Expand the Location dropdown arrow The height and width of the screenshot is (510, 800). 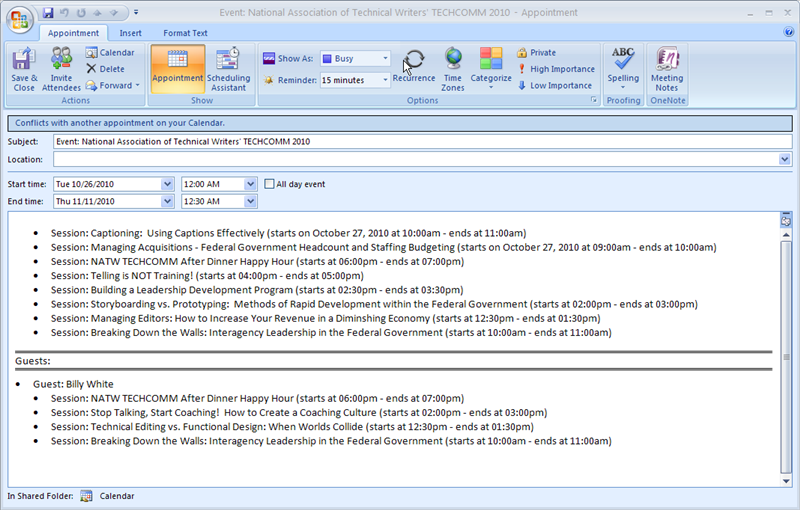tap(785, 160)
